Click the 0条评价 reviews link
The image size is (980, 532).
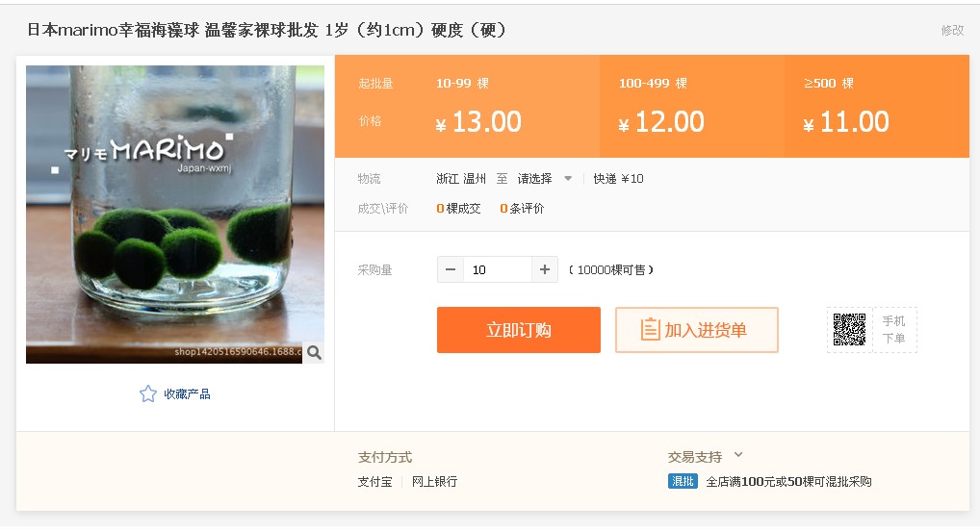pos(522,208)
